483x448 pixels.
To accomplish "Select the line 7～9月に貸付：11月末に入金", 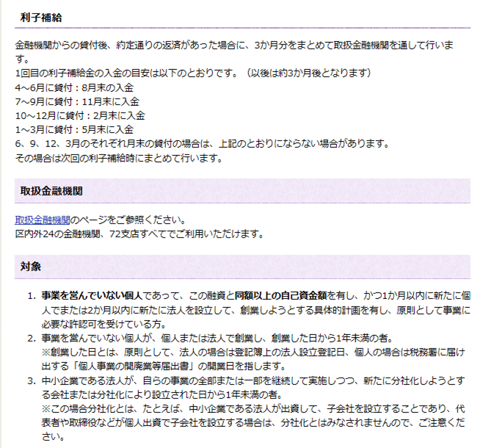I will point(77,101).
